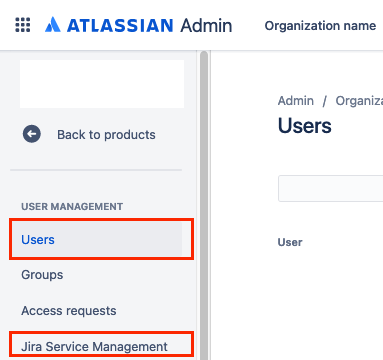
Task: Open the Groups sidebar item
Action: pyautogui.click(x=42, y=275)
